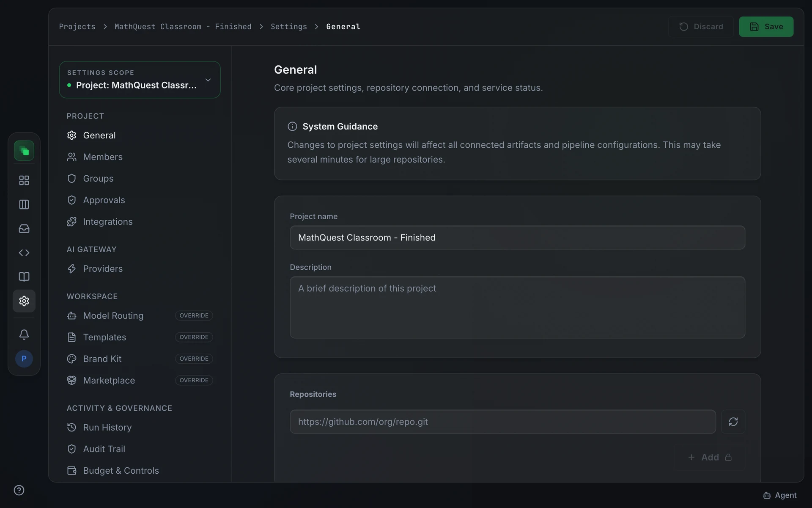
Task: Click OVERRIDE badge next to Marketplace
Action: pos(194,381)
